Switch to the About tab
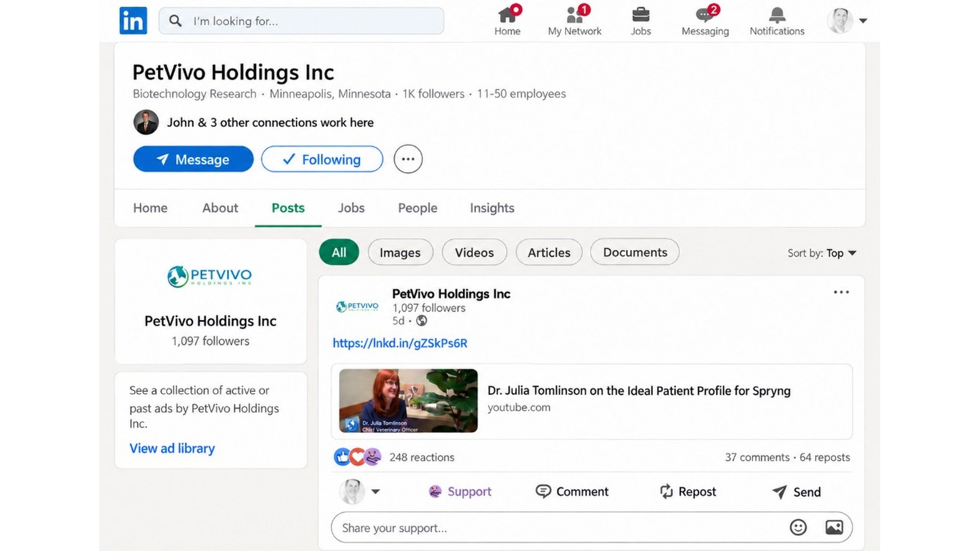Viewport: 980px width, 551px height. 220,208
